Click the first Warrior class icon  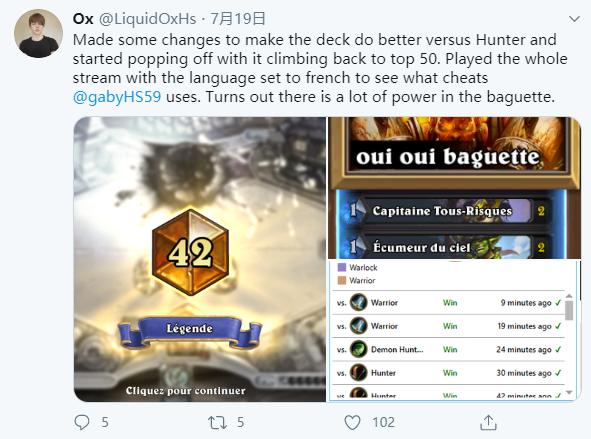(x=358, y=302)
